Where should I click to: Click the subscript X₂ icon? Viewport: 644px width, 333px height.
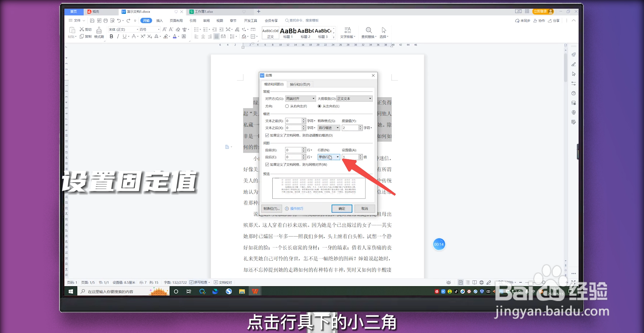pos(150,37)
